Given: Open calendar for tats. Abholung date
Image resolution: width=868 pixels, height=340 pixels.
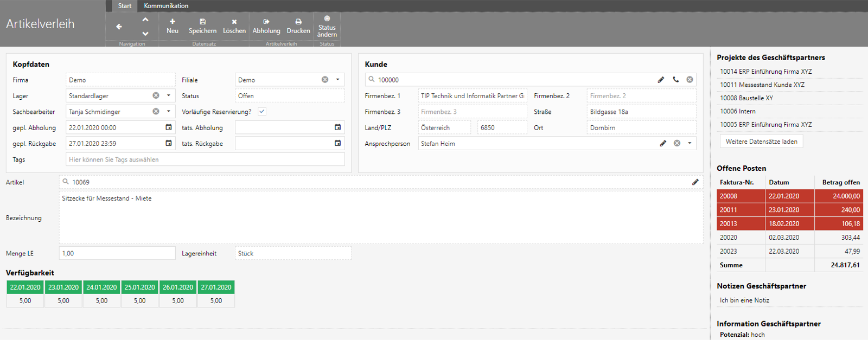Looking at the screenshot, I should [337, 127].
